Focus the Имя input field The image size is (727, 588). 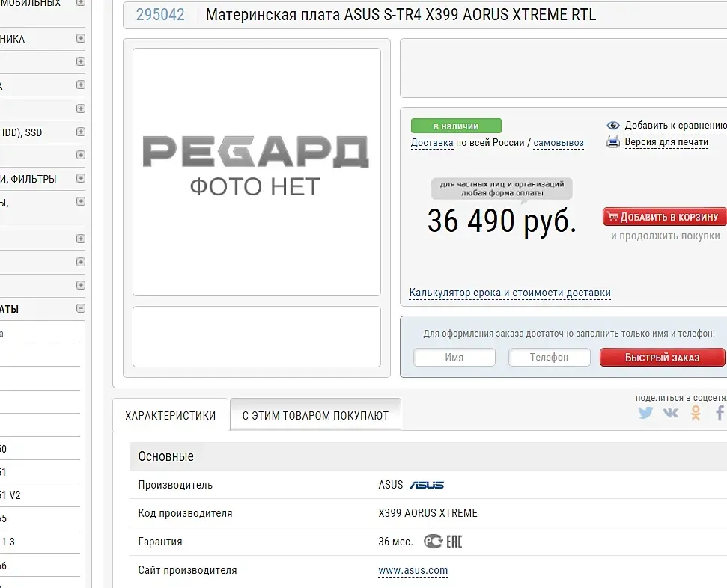click(454, 358)
